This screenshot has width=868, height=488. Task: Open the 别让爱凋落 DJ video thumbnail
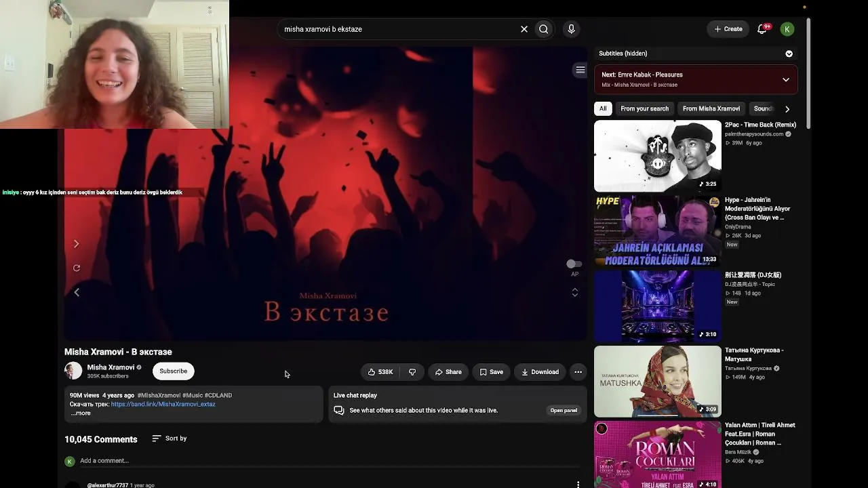pos(658,306)
